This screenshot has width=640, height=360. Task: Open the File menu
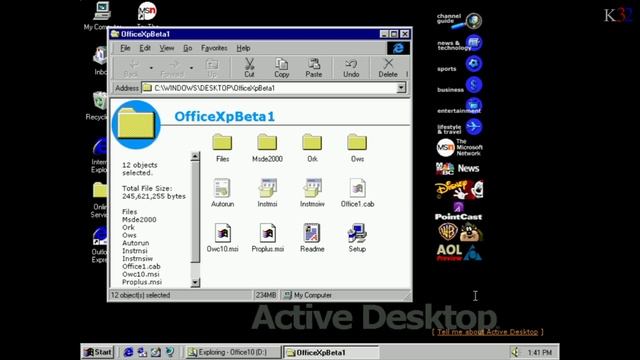point(125,48)
